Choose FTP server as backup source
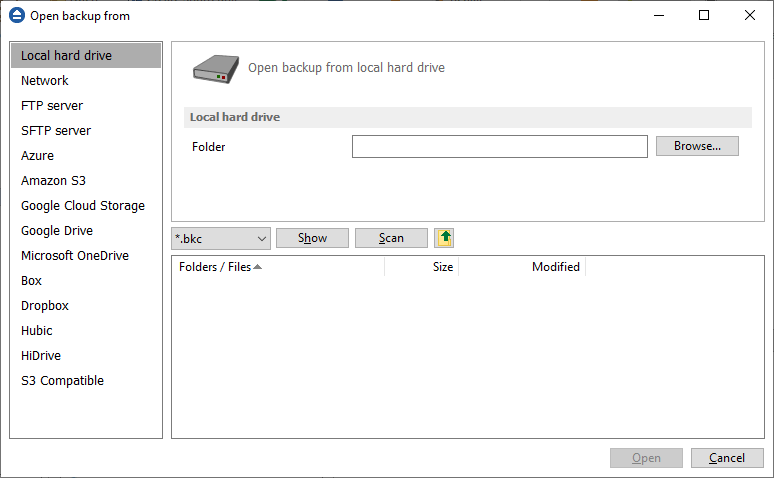 pyautogui.click(x=86, y=106)
